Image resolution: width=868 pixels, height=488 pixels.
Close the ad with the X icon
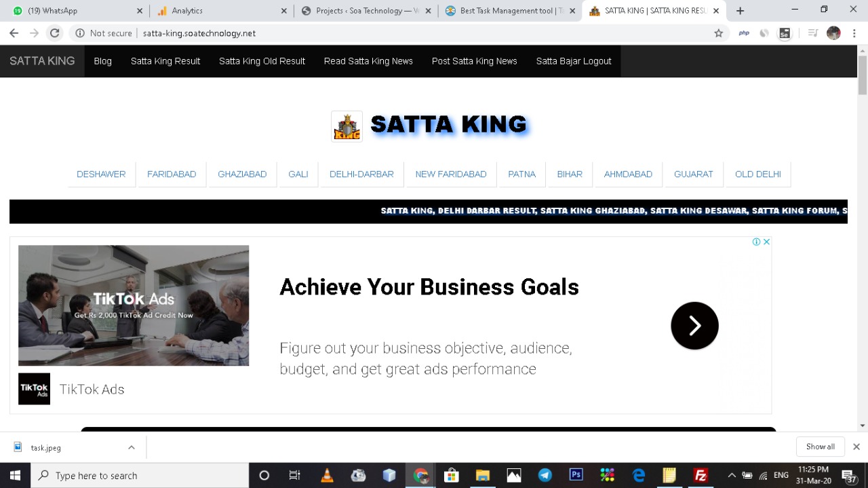pos(767,242)
